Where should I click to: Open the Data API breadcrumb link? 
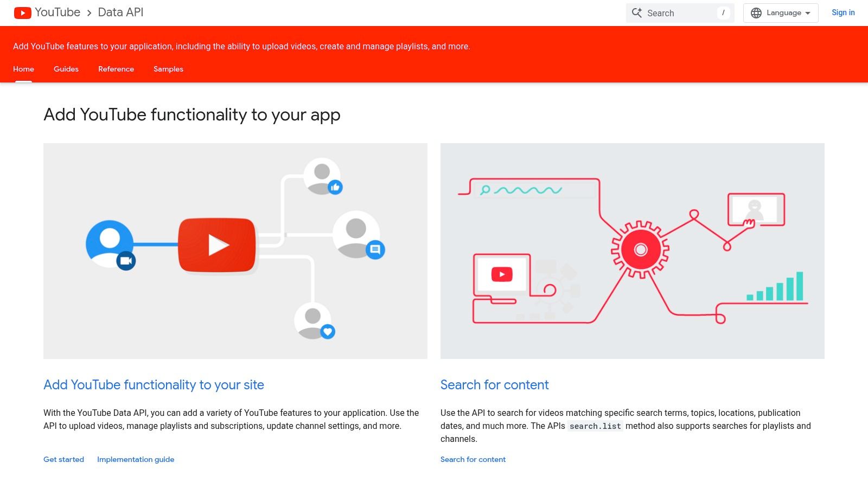coord(120,12)
